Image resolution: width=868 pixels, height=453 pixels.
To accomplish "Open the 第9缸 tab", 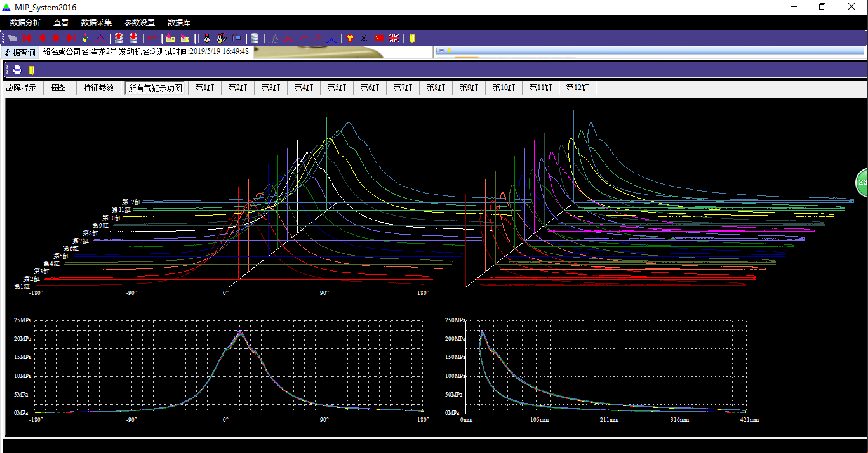I will coord(469,88).
